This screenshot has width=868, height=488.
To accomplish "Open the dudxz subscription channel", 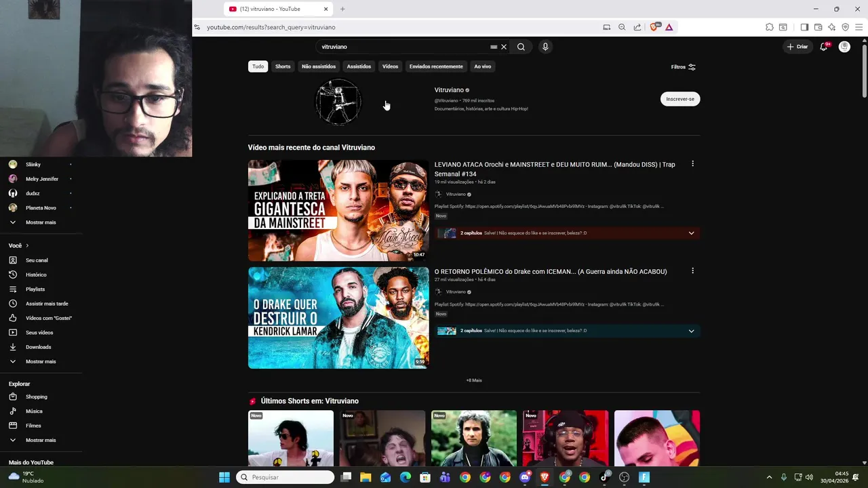I will (x=41, y=194).
